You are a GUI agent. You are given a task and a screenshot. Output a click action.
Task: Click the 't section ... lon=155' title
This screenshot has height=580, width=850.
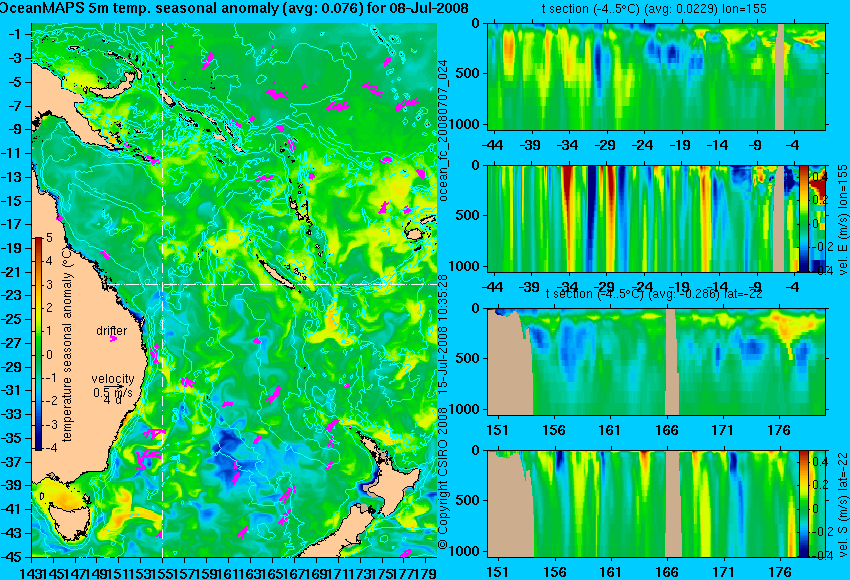click(654, 9)
